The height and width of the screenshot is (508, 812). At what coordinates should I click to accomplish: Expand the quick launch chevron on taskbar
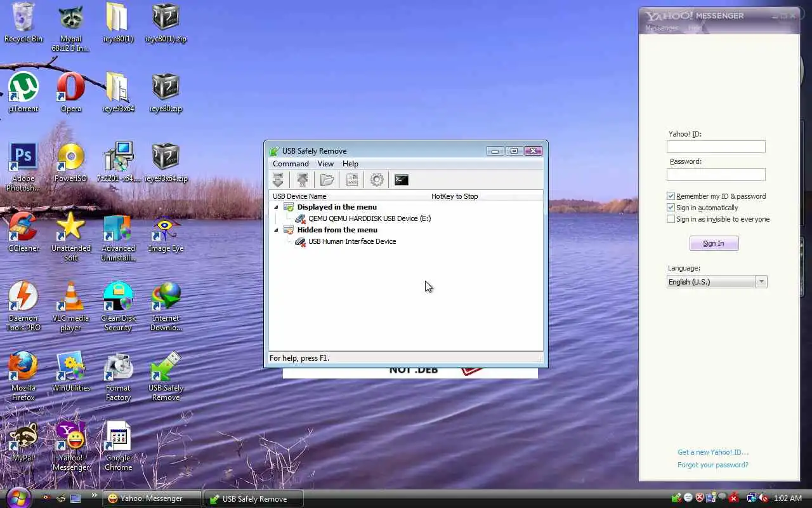tap(95, 495)
